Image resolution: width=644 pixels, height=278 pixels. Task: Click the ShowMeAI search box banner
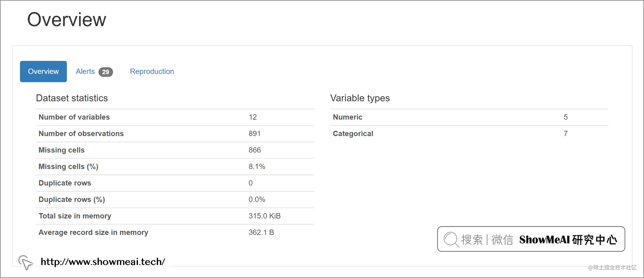pyautogui.click(x=531, y=239)
